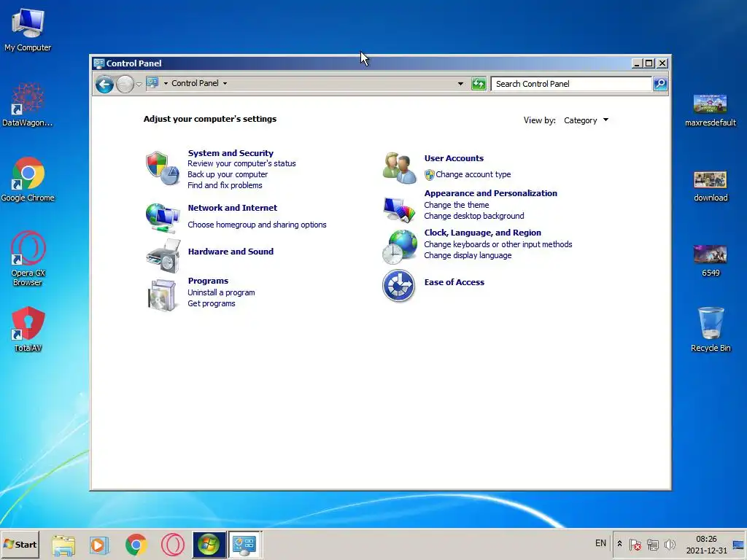The height and width of the screenshot is (560, 747).
Task: Select the TotalAV desktop shortcut
Action: pos(28,330)
